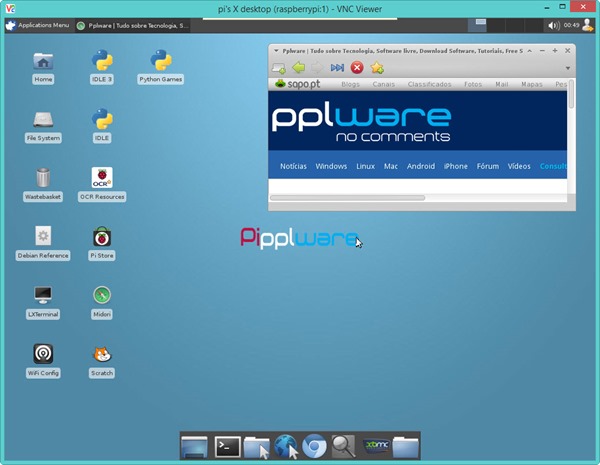Open the browser window menu triangle
The image size is (600, 465).
coord(276,51)
